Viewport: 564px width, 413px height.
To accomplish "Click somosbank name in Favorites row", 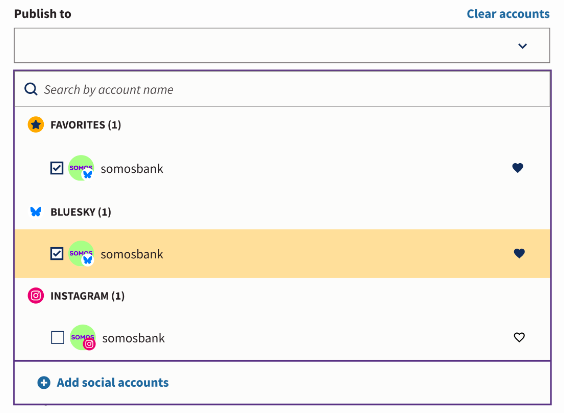I will [132, 168].
